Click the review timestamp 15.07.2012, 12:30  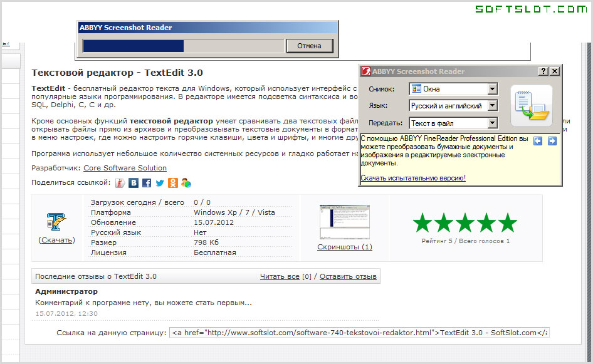click(66, 313)
